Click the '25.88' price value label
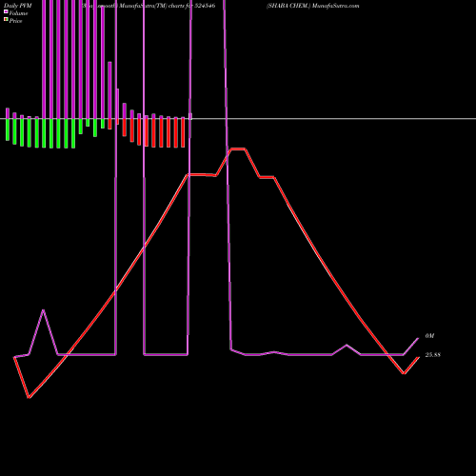This screenshot has width=476, height=476. click(x=433, y=355)
